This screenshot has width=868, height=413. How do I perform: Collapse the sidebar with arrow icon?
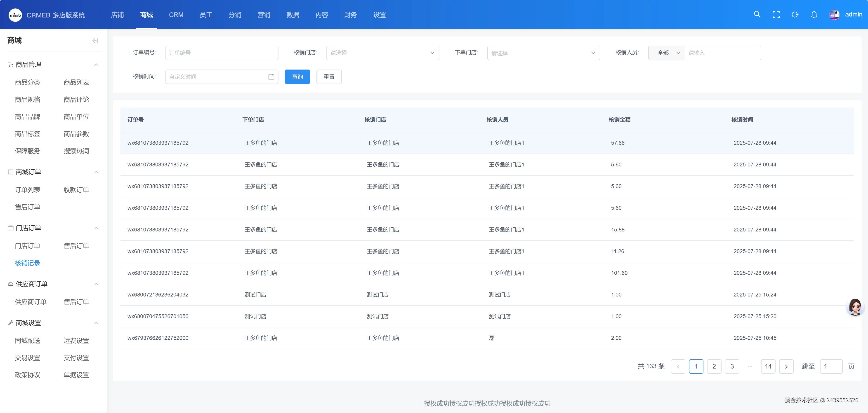click(x=95, y=41)
